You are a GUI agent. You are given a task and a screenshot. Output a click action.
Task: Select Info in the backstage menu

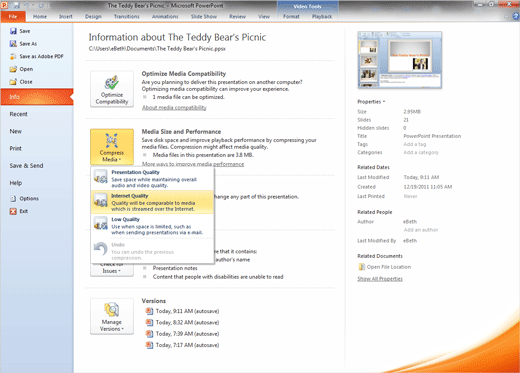point(37,97)
